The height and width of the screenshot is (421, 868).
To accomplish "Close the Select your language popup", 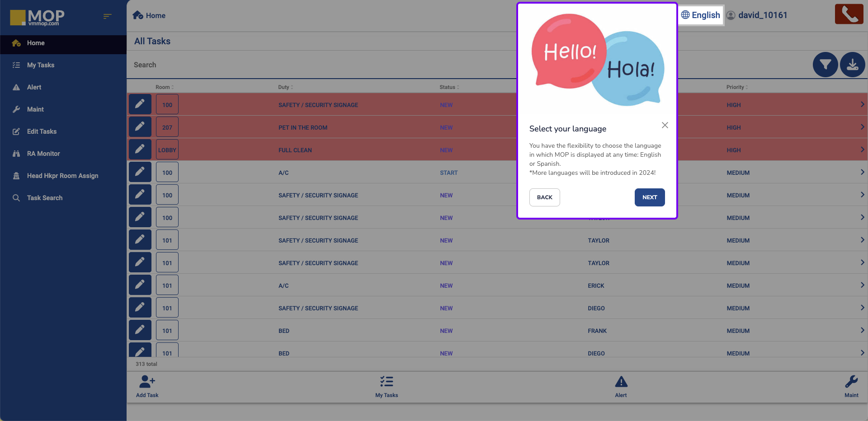I will click(x=665, y=125).
